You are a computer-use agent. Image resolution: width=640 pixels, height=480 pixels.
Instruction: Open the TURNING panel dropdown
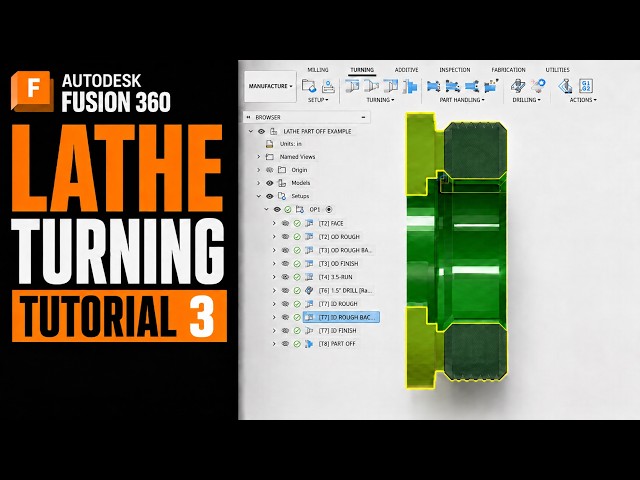click(x=380, y=100)
